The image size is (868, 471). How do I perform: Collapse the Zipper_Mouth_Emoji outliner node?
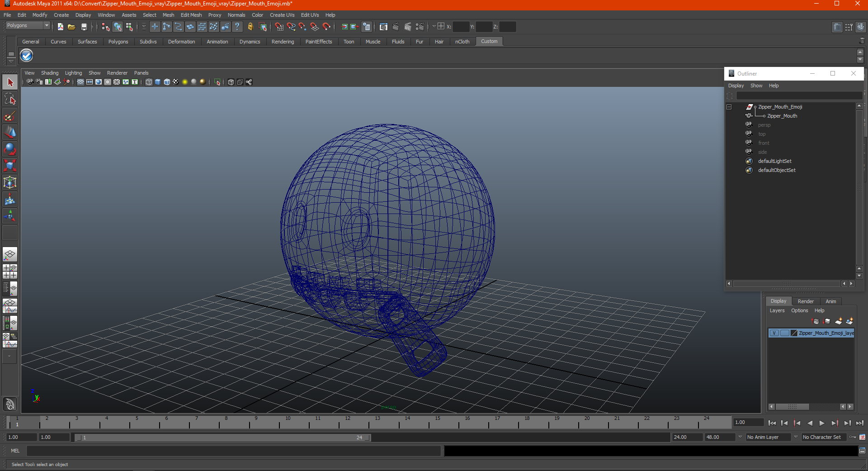point(729,107)
